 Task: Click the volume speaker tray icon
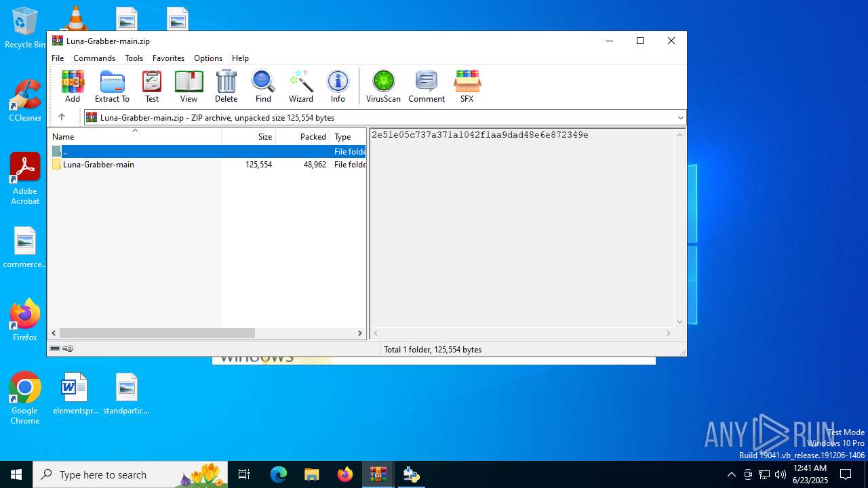(781, 474)
